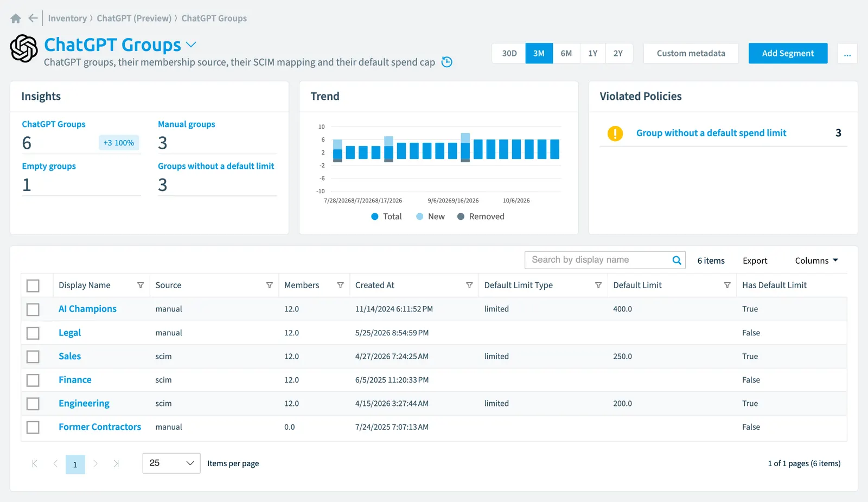Viewport: 868px width, 502px height.
Task: Go to last page arrow
Action: [116, 463]
